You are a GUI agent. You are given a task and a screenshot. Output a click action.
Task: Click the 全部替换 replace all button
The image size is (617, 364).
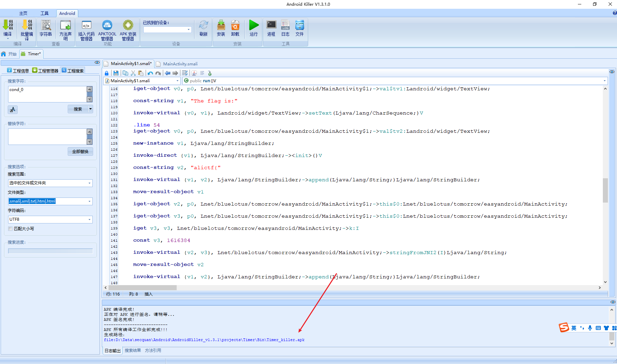click(x=80, y=151)
